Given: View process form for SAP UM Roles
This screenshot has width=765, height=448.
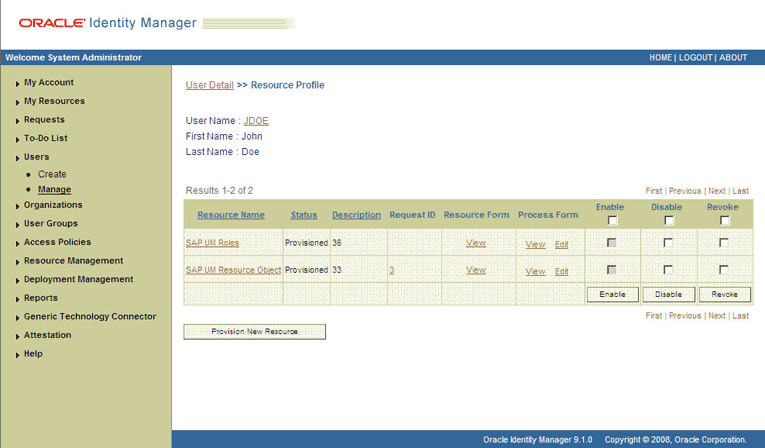Looking at the screenshot, I should click(x=535, y=244).
